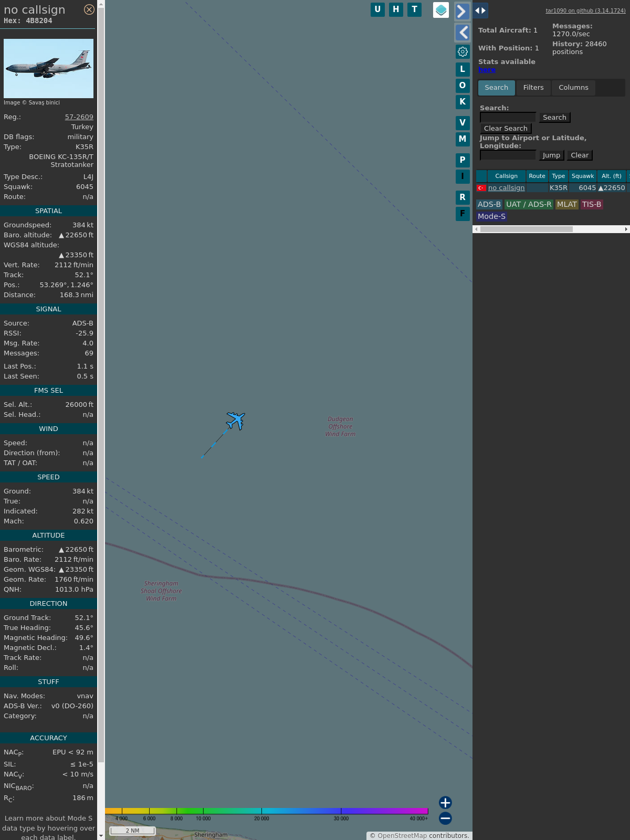This screenshot has width=630, height=840.
Task: Zoom in with the plus button
Action: click(x=445, y=802)
